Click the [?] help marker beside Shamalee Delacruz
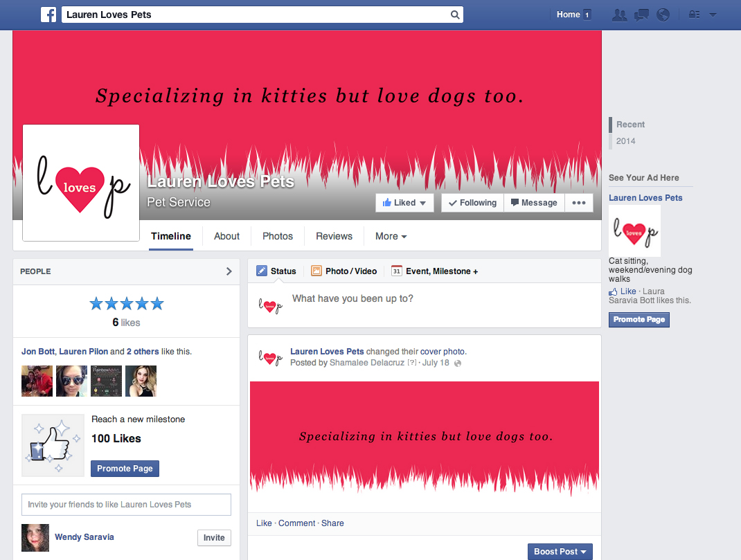 tap(412, 363)
